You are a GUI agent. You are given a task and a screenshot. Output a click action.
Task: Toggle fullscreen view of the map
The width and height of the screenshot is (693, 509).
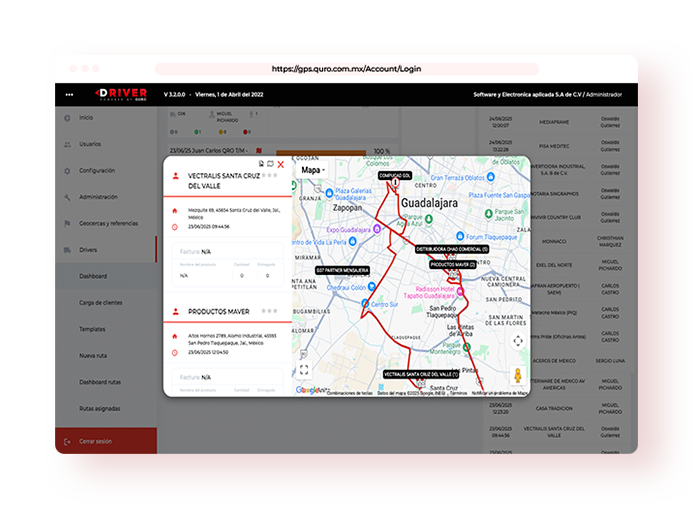[x=304, y=369]
